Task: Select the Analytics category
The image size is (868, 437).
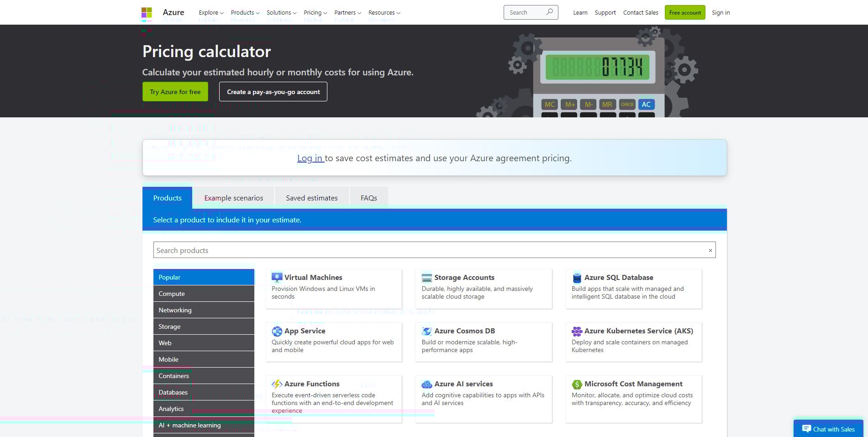Action: point(204,409)
